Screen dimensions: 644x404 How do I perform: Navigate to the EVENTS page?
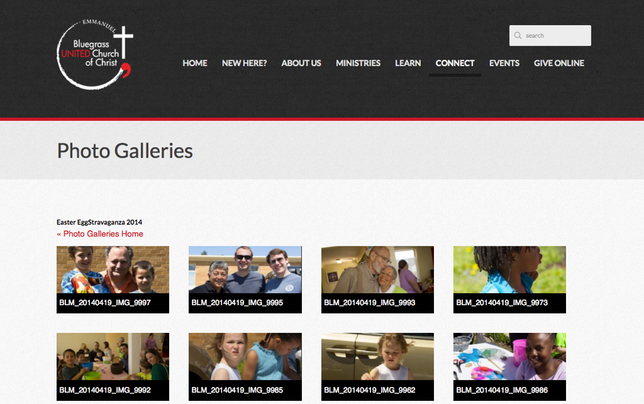[x=504, y=63]
